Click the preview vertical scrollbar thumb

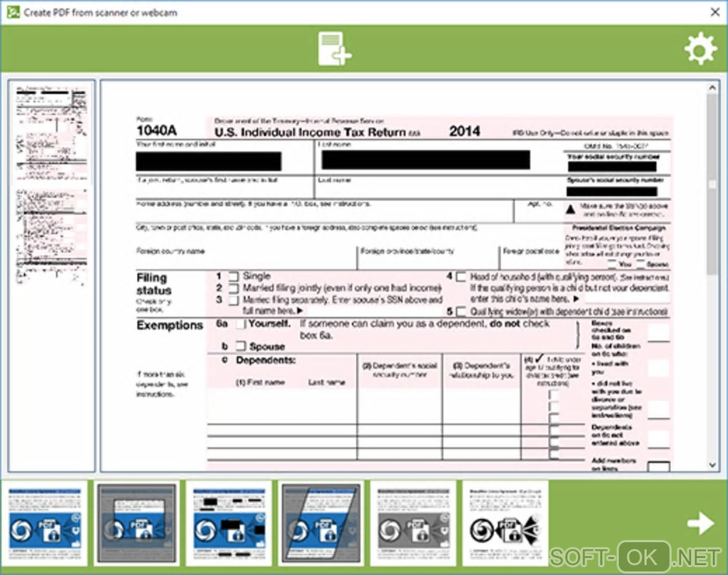click(713, 183)
